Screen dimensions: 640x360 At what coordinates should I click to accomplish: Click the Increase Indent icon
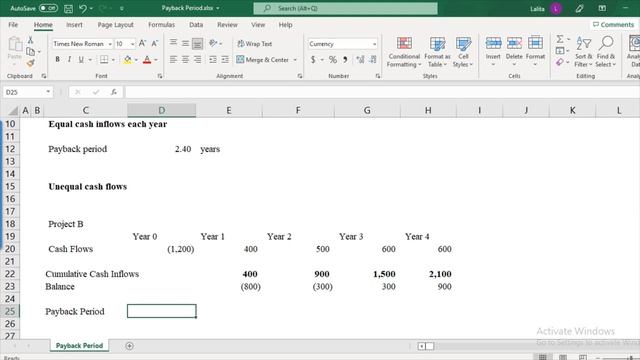pos(225,60)
